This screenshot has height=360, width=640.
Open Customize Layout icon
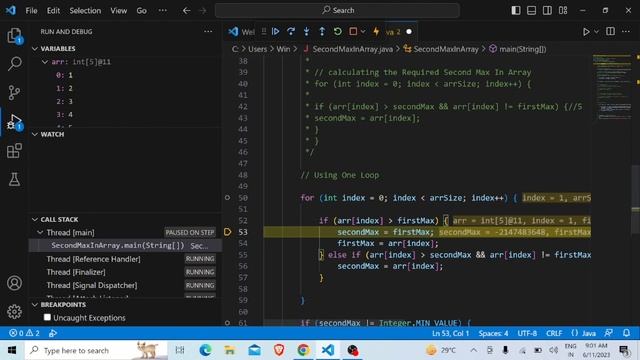pos(563,10)
